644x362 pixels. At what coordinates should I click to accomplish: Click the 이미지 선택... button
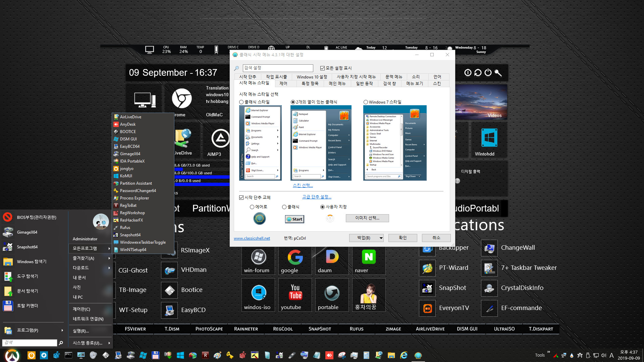click(367, 218)
